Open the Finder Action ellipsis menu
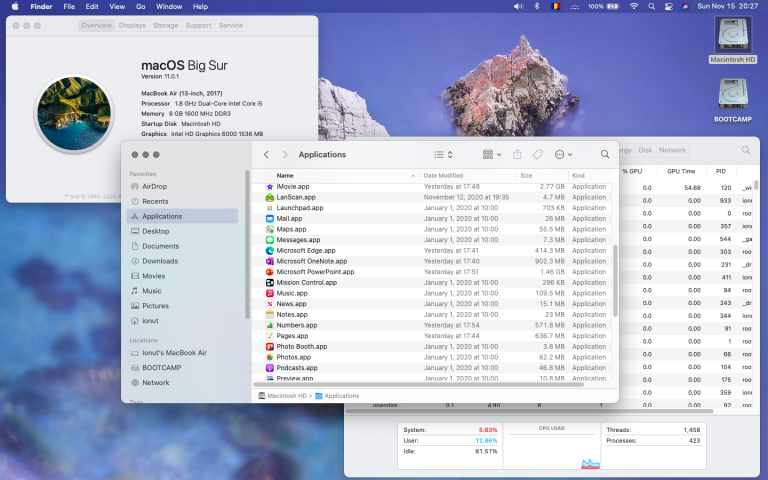This screenshot has height=480, width=768. (563, 154)
